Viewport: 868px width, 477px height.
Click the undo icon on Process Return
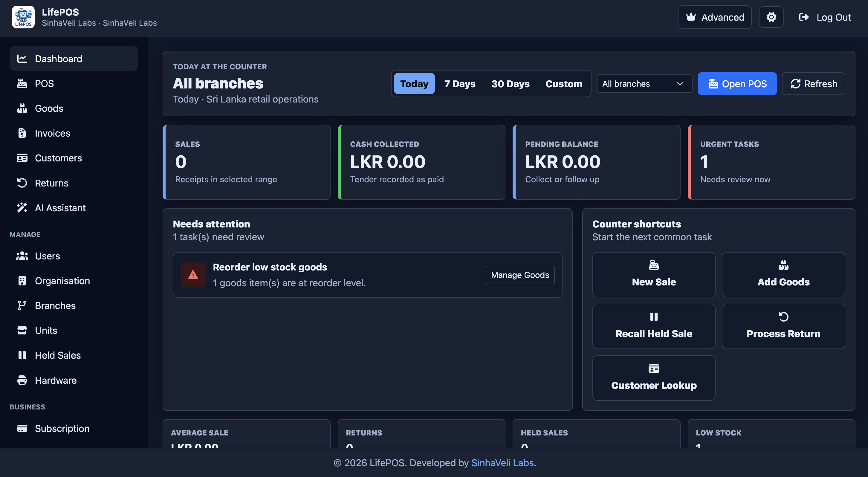point(783,317)
